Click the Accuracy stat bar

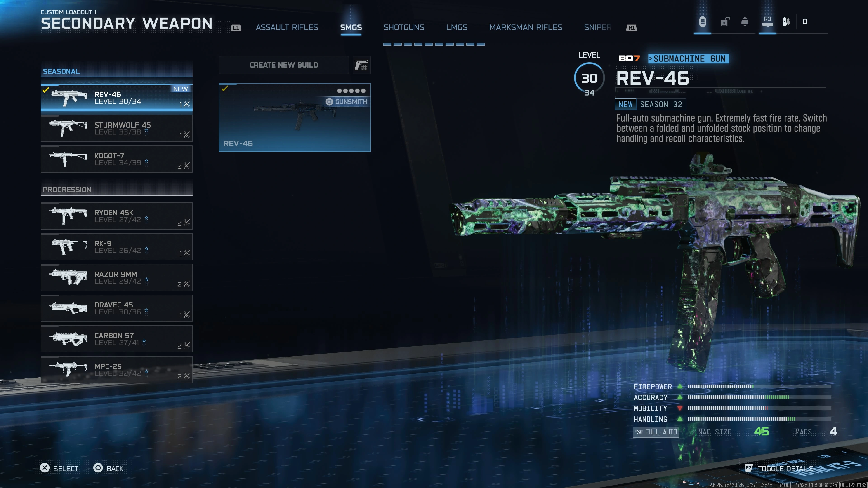tap(759, 397)
